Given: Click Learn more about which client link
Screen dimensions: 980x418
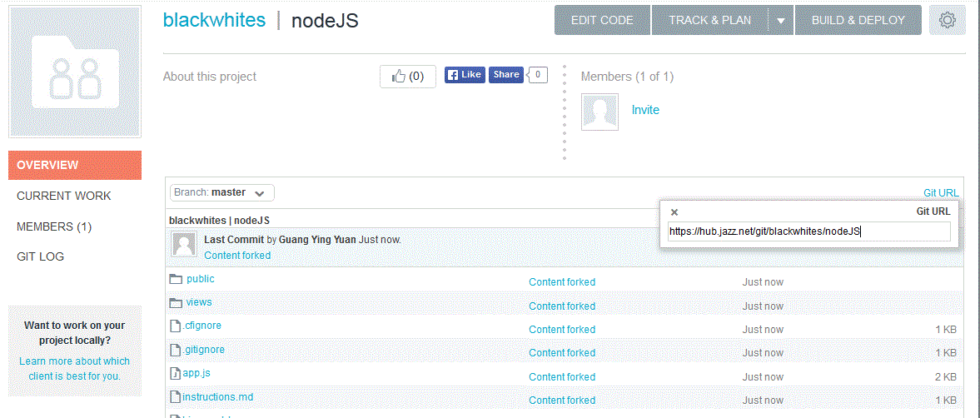Looking at the screenshot, I should click(x=74, y=369).
